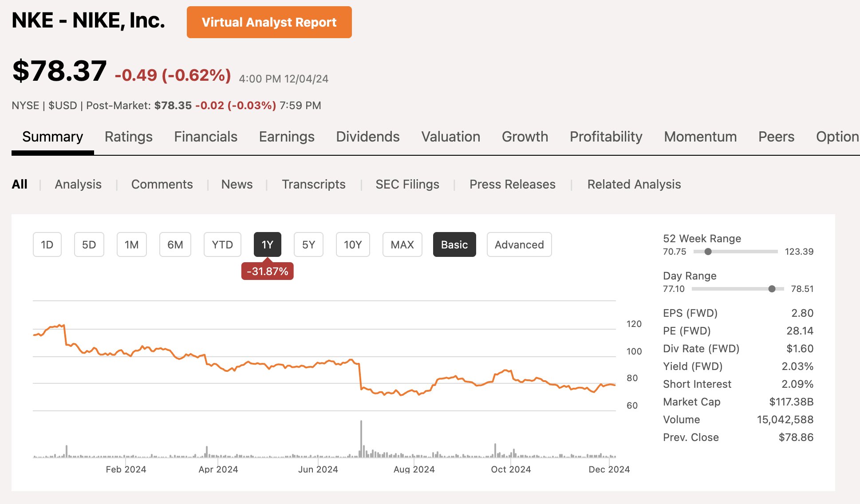The width and height of the screenshot is (860, 504).
Task: Switch to the Summary tab
Action: [x=52, y=137]
